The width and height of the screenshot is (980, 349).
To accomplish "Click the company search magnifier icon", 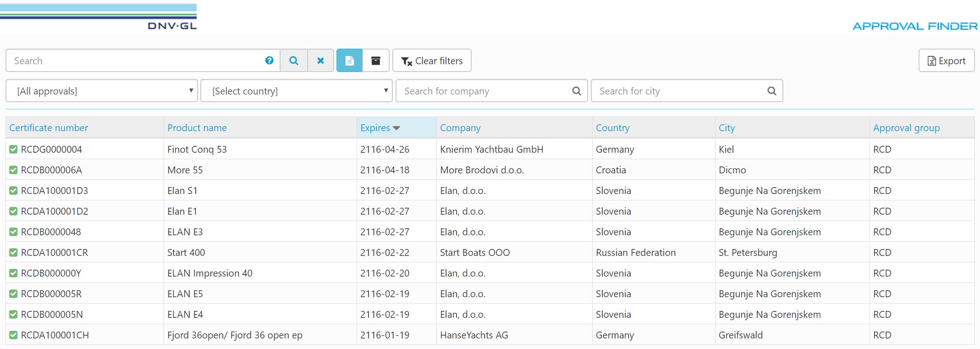I will 577,91.
